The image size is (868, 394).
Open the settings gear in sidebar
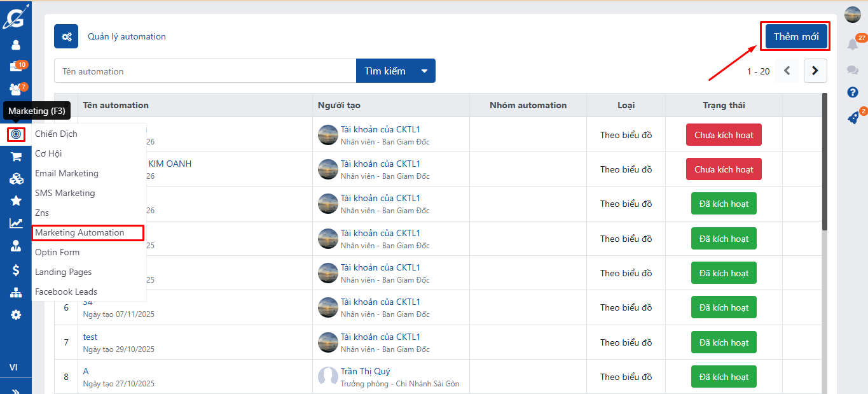[16, 314]
